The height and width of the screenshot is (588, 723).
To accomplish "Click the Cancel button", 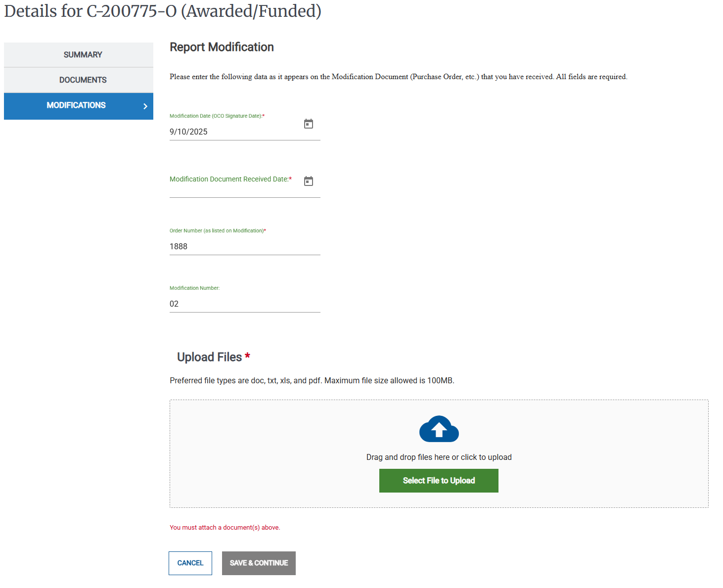I will (190, 563).
